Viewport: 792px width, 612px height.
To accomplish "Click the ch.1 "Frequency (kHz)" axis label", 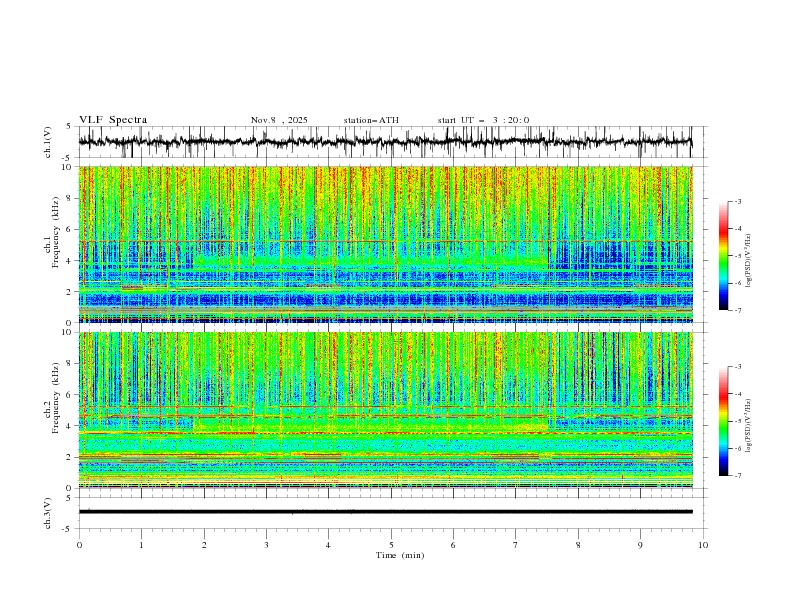I will coord(56,231).
